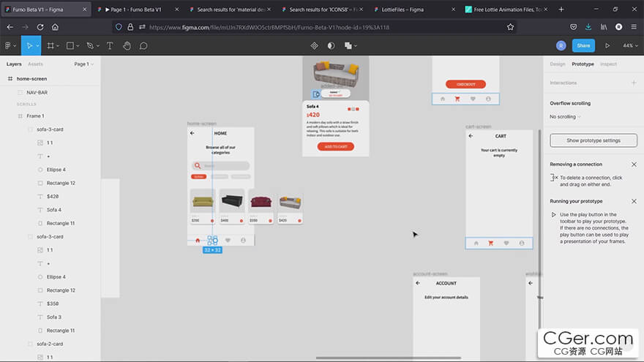
Task: Expand the No scrolling overflow dropdown
Action: [x=565, y=117]
